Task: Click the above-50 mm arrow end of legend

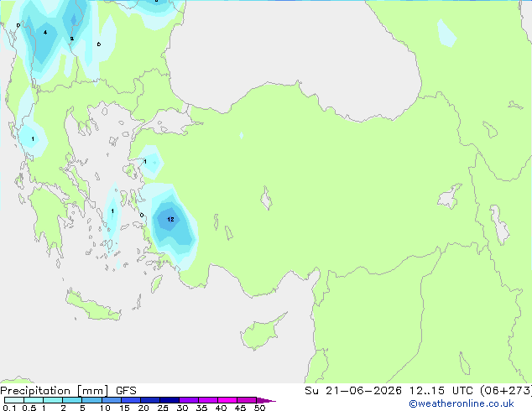Action: tap(266, 400)
